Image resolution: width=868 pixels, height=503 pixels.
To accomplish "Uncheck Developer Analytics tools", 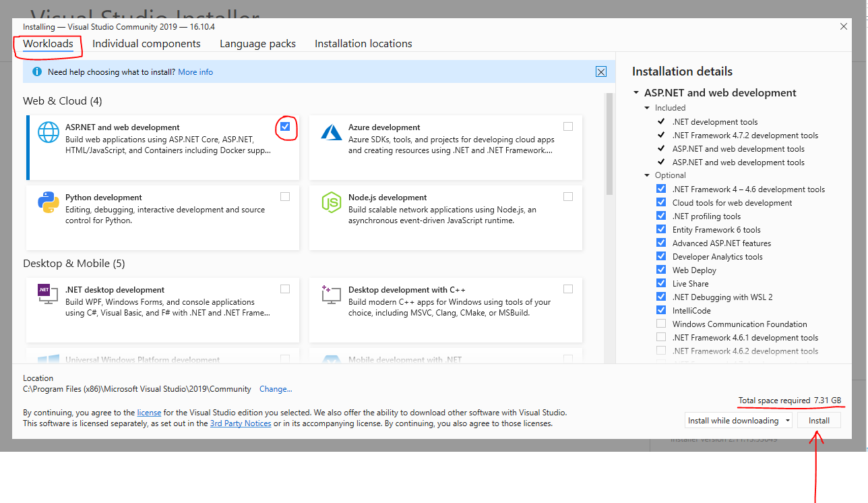I will click(661, 256).
